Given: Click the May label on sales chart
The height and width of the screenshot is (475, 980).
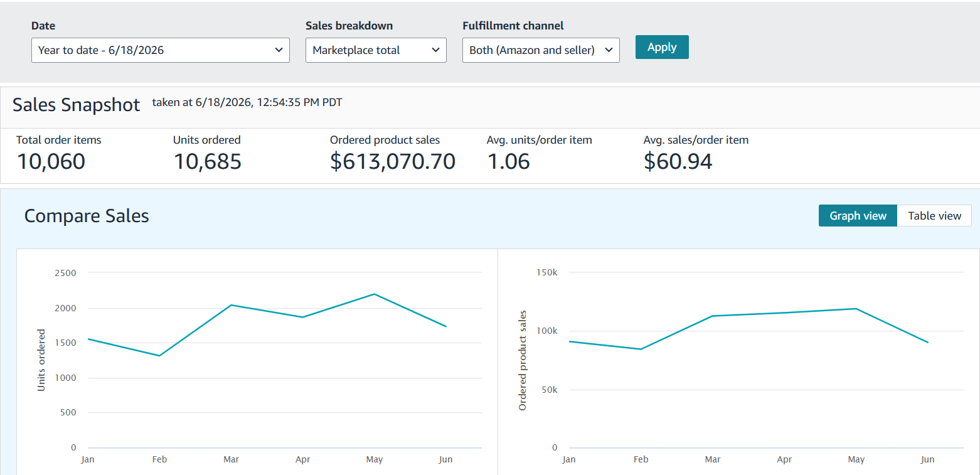Looking at the screenshot, I should (856, 459).
